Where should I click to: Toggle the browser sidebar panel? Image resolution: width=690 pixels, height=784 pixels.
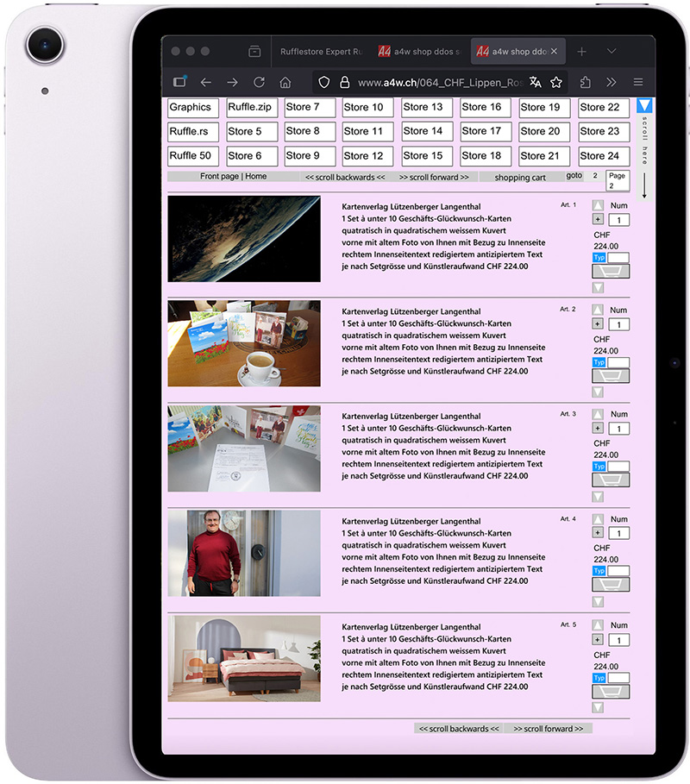point(179,83)
